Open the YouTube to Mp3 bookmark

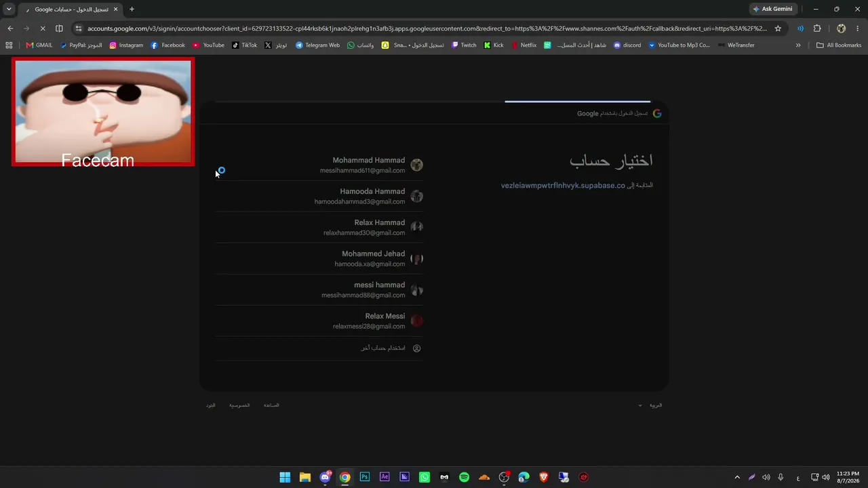coord(679,45)
